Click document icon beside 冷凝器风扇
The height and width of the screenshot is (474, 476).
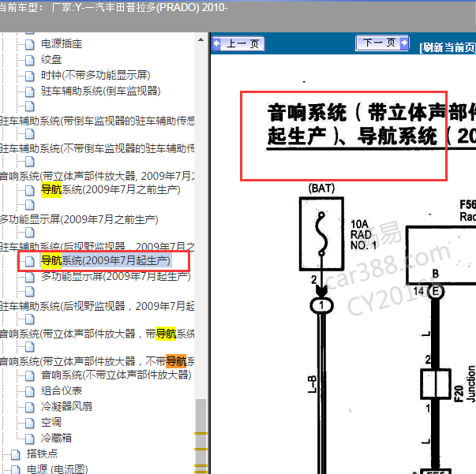(29, 407)
